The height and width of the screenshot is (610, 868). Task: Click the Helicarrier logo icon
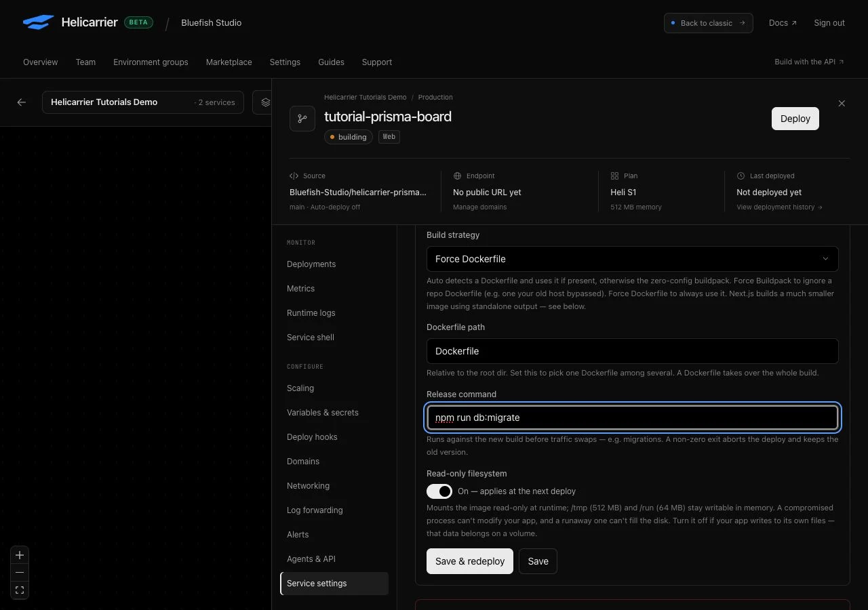pyautogui.click(x=39, y=22)
